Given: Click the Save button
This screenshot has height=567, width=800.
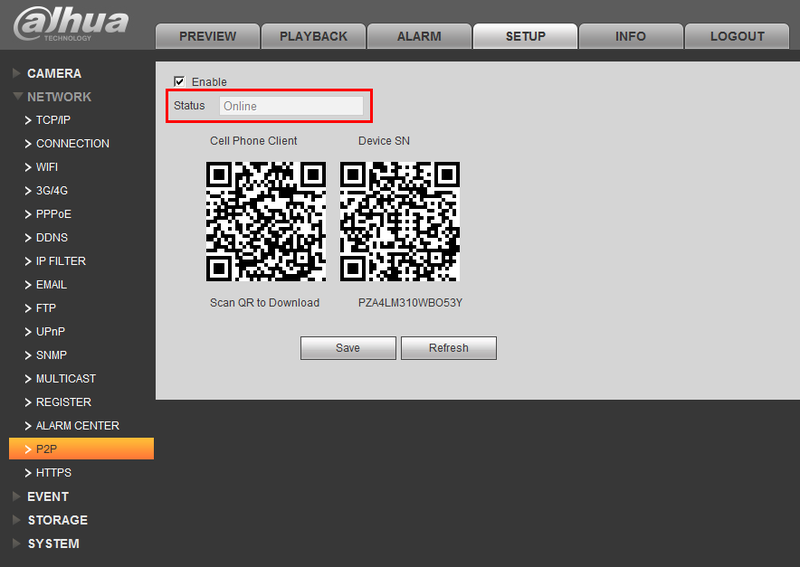Looking at the screenshot, I should pyautogui.click(x=348, y=348).
